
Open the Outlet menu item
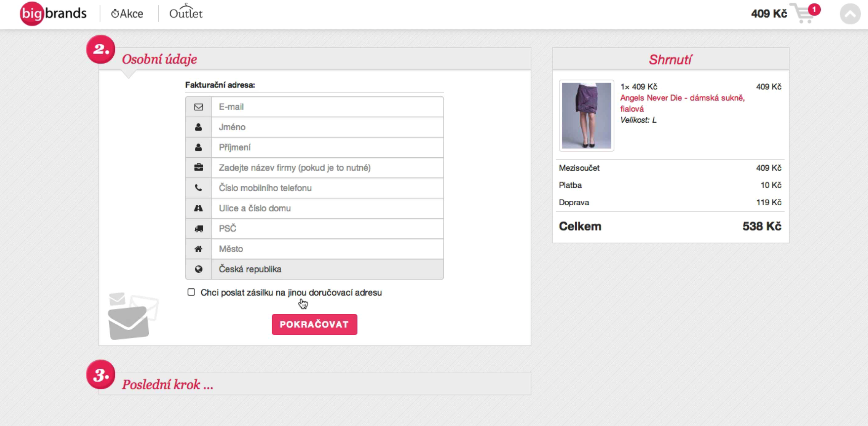point(186,12)
